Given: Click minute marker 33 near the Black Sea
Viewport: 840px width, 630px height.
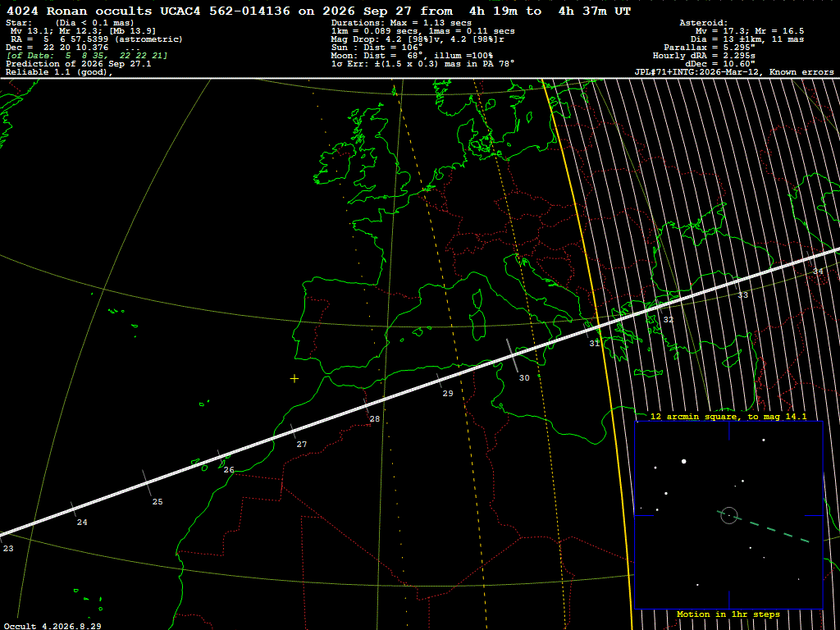Looking at the screenshot, I should point(742,295).
